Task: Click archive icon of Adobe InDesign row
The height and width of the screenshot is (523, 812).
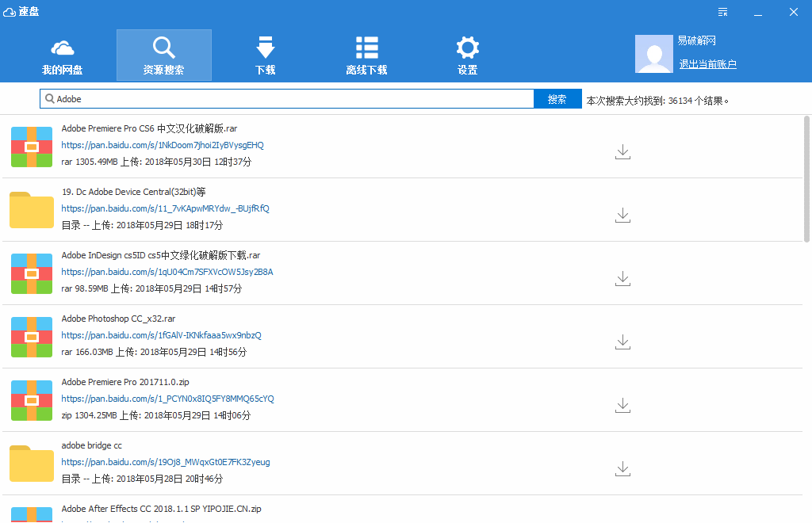Action: [32, 273]
